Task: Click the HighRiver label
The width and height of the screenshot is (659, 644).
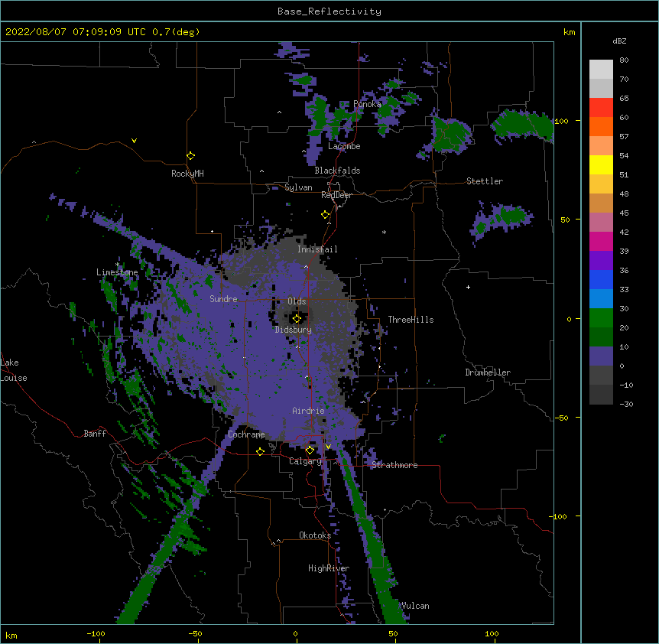Action: click(x=329, y=568)
